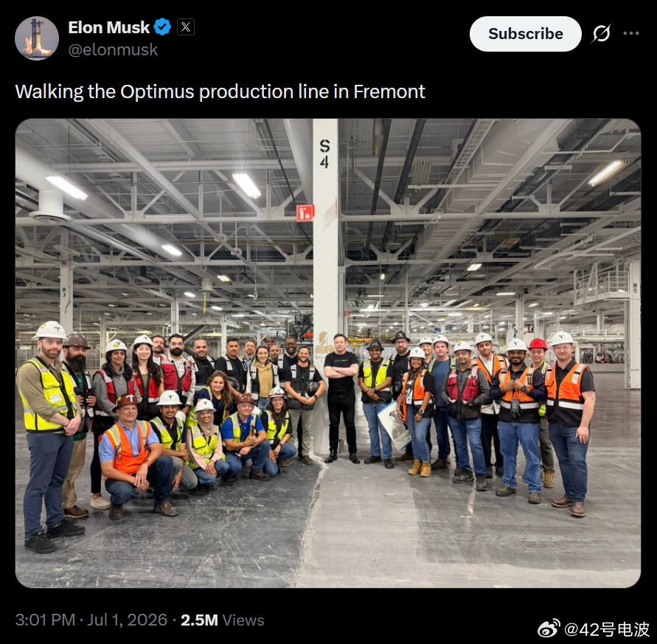Click the R5 column marker in photo

click(635, 288)
